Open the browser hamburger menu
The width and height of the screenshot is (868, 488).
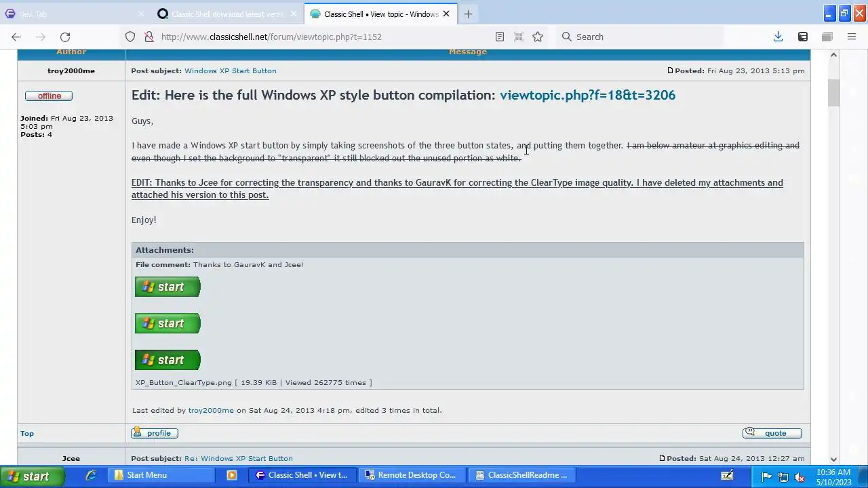(x=852, y=37)
